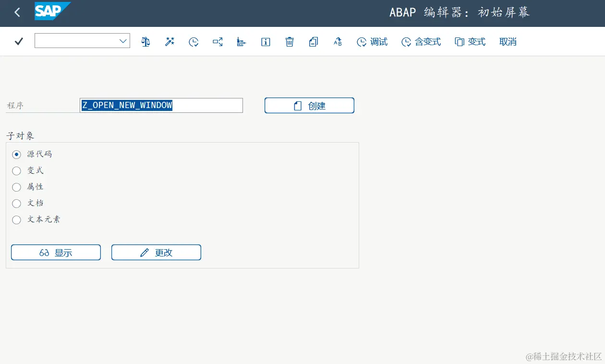605x364 pixels.
Task: Rename program with the AB icon
Action: 338,42
